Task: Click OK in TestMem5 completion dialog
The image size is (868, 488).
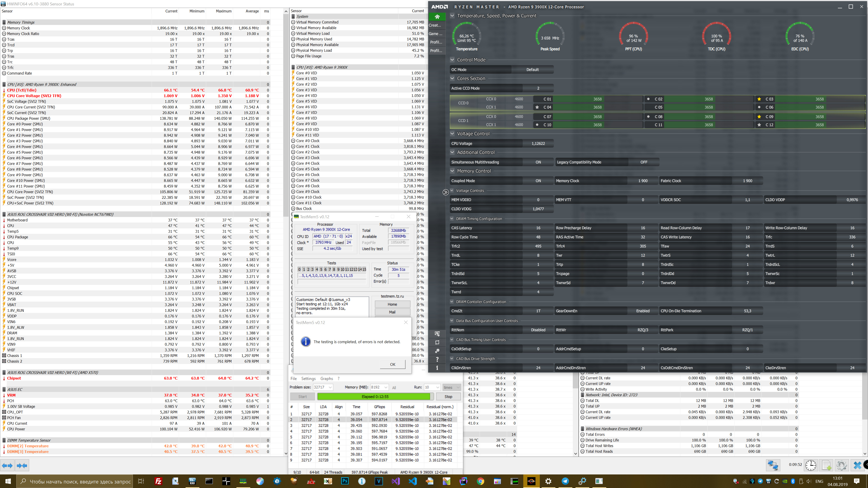Action: pyautogui.click(x=392, y=364)
